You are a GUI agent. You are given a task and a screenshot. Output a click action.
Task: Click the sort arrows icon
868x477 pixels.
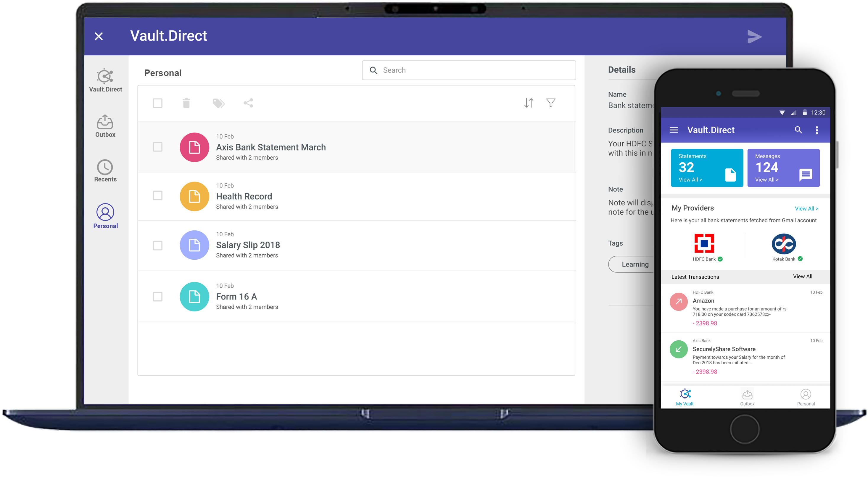[x=529, y=103]
